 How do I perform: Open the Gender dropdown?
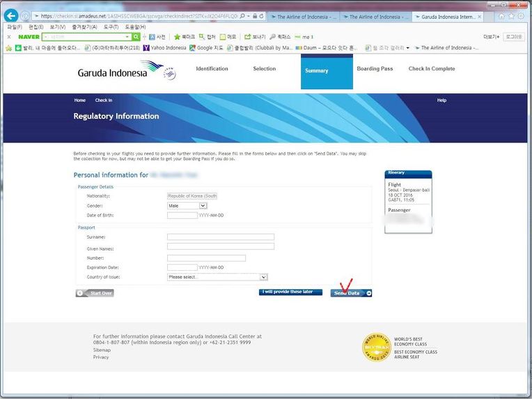(187, 205)
